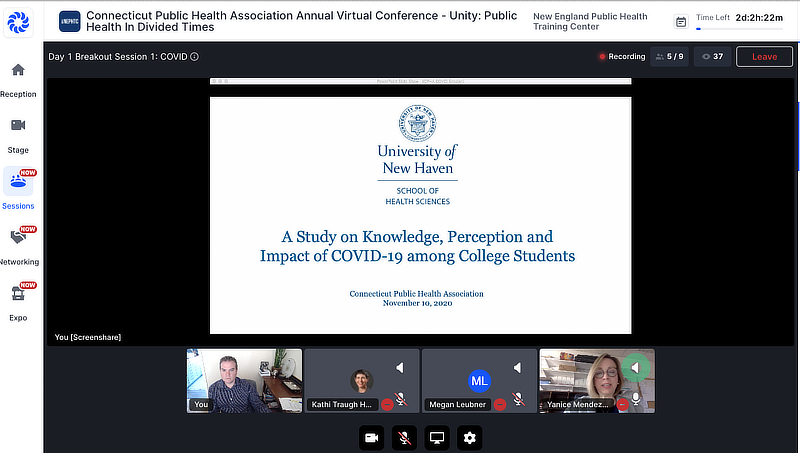Open the Networking handshake icon
The image size is (800, 453).
tap(18, 238)
